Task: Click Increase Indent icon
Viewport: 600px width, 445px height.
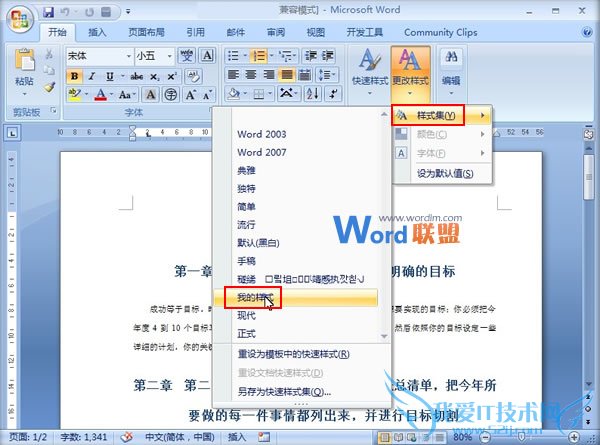Action: tap(328, 56)
